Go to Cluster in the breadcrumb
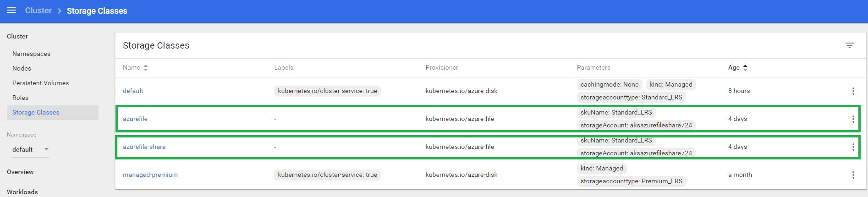Screen dimensions: 868x197 (x=38, y=11)
